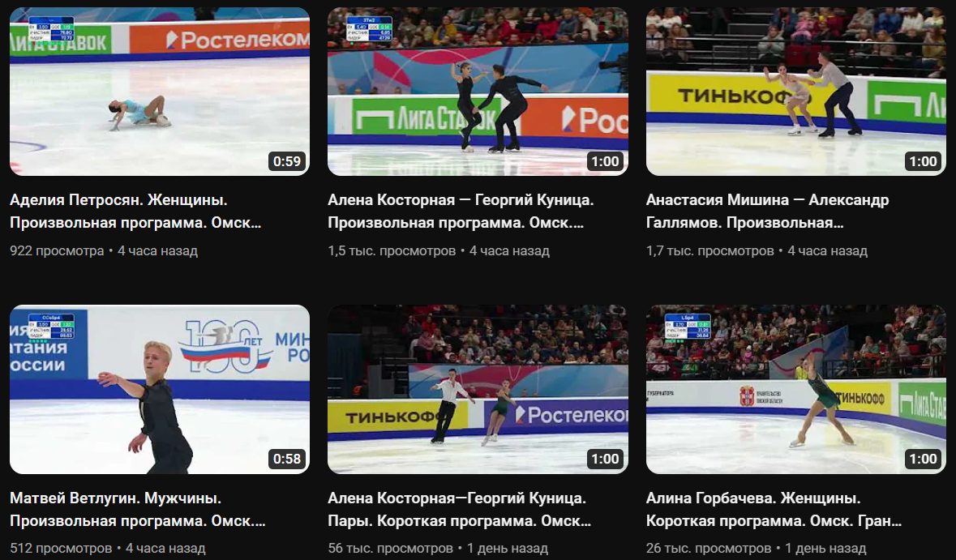956x560 pixels.
Task: Click the title Алена Косторная — Георгий Куница. Произвольная
Action: (461, 211)
